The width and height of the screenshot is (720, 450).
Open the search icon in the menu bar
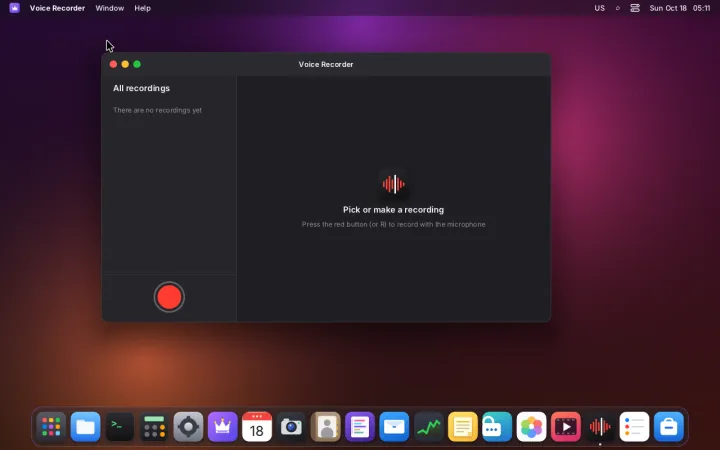[x=618, y=8]
